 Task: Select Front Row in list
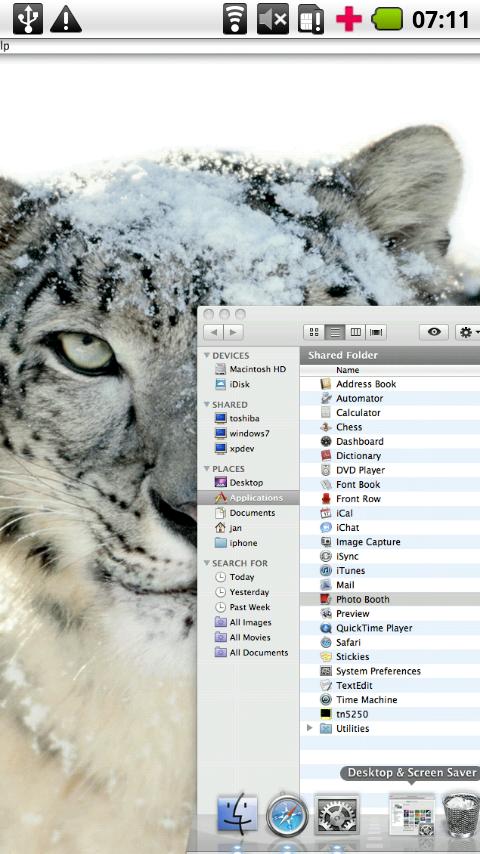[x=390, y=498]
